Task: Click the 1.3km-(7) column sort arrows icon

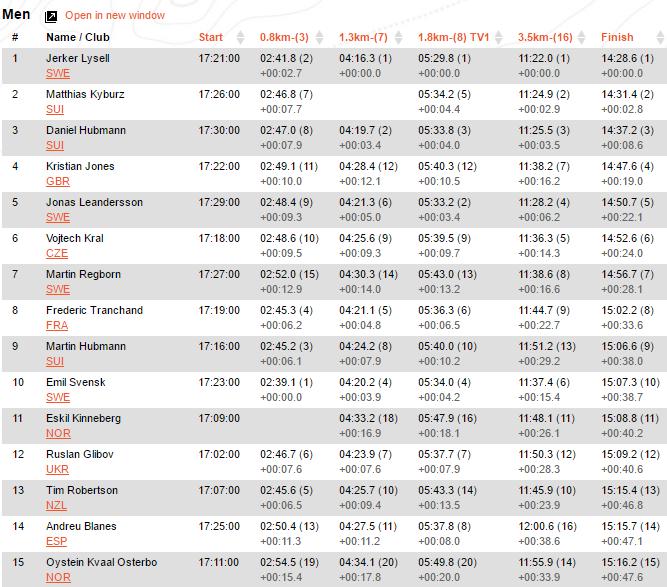Action: click(x=398, y=37)
